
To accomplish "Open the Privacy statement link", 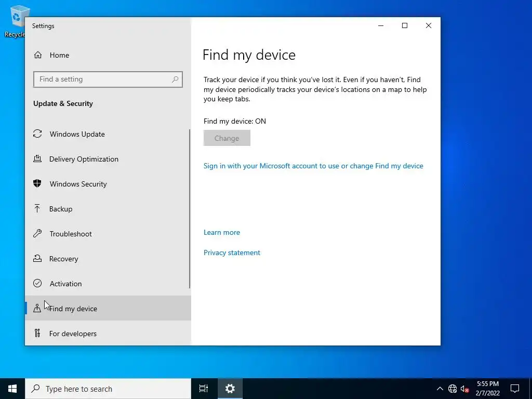I will point(232,252).
